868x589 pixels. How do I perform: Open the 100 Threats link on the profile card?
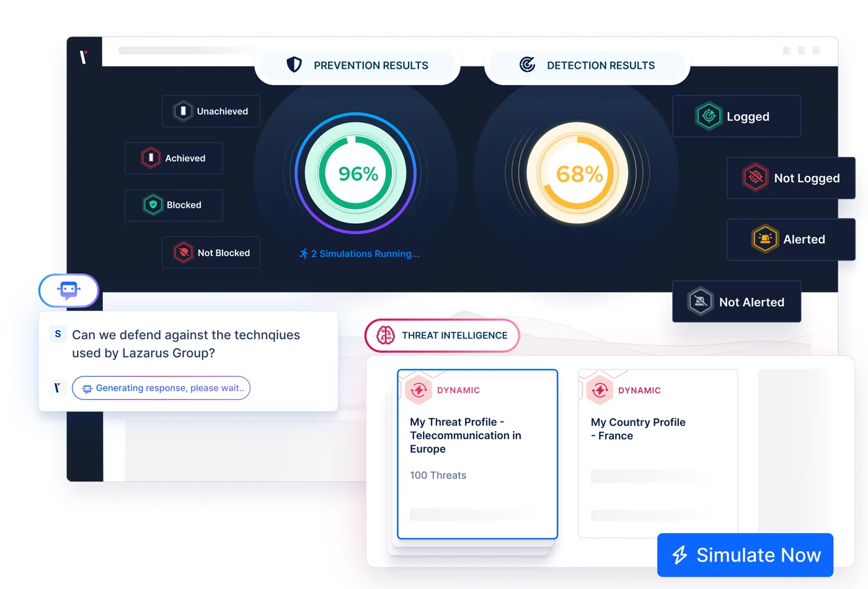coord(438,475)
